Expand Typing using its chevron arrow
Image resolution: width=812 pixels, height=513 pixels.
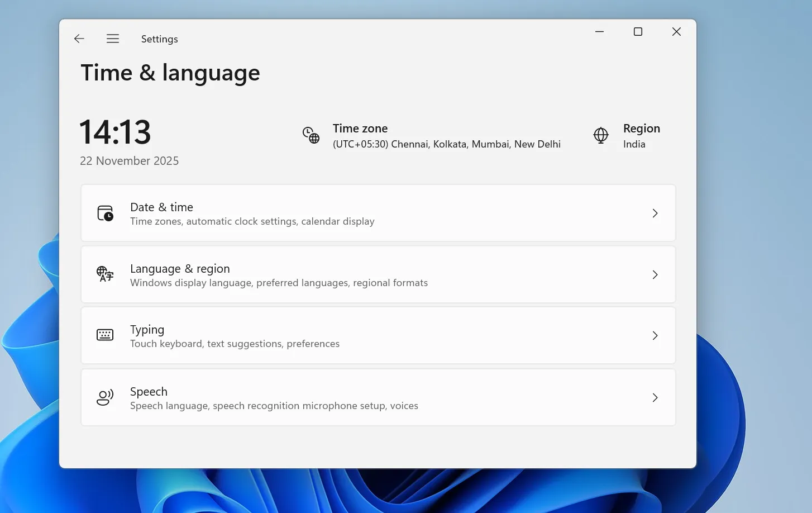[655, 336]
